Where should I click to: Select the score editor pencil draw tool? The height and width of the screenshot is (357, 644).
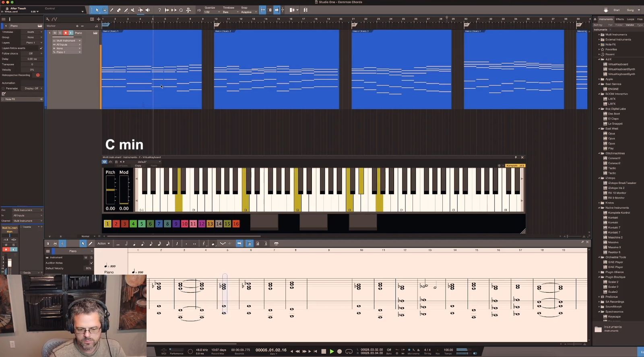pos(90,244)
